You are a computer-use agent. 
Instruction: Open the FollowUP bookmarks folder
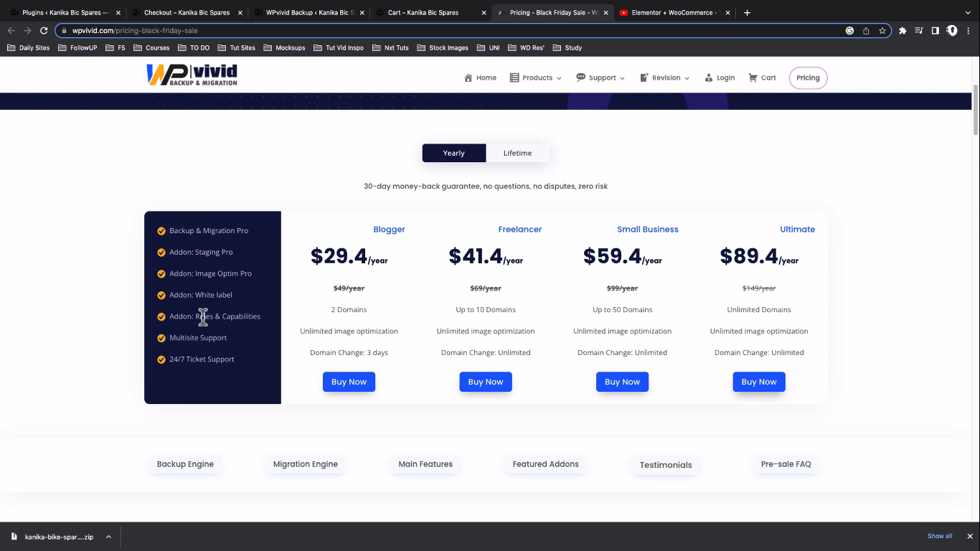(x=77, y=48)
